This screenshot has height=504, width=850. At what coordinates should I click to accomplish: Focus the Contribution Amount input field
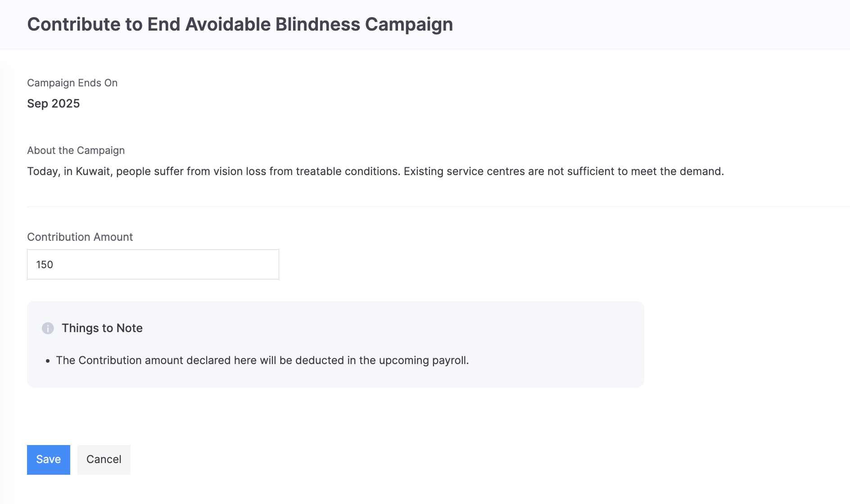tap(153, 264)
